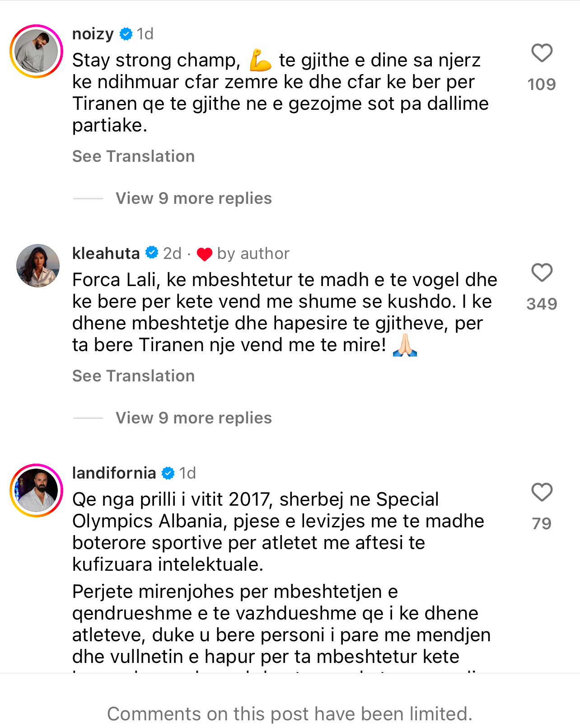
Task: Expand 9 more replies under kleahuta's comment
Action: (x=193, y=418)
